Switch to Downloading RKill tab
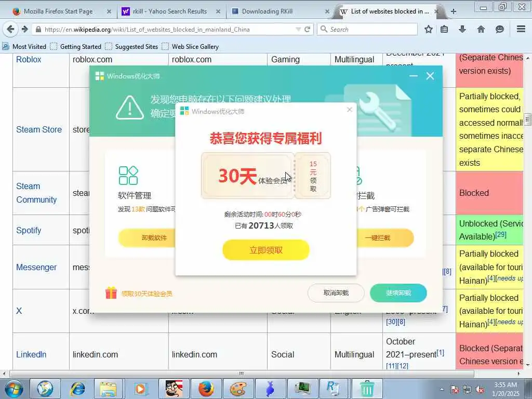The image size is (532, 399). point(267,11)
